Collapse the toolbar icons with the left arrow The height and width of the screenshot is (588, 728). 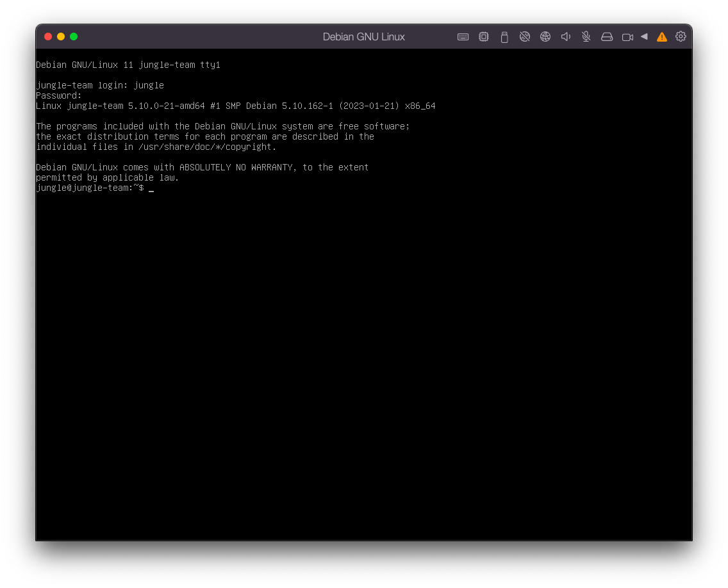(x=644, y=37)
